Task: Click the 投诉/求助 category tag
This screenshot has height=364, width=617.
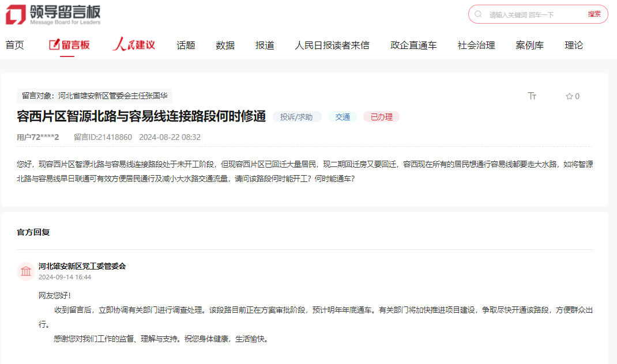Action: pos(296,117)
